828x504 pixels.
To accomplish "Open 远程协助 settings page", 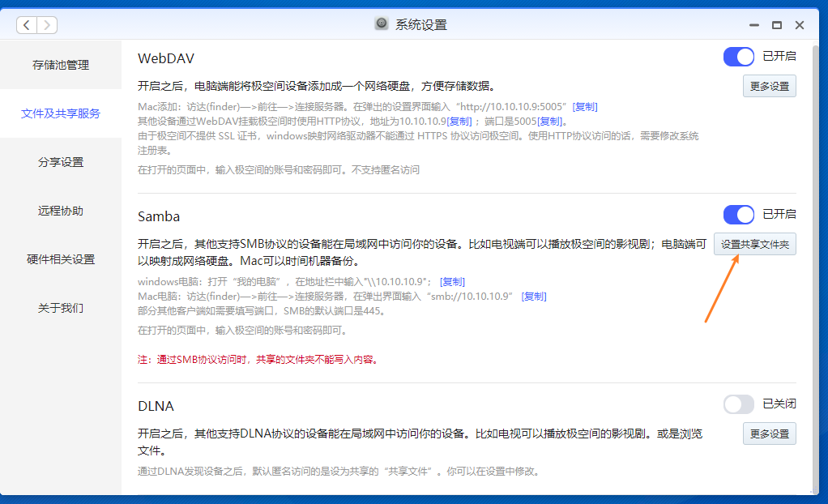I will 61,211.
